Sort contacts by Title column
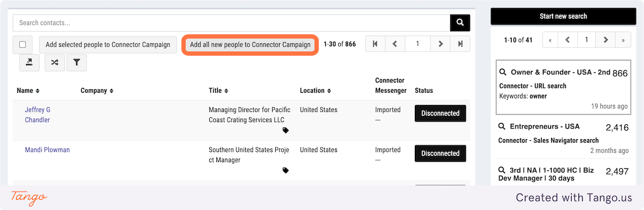644x210 pixels. coord(218,91)
